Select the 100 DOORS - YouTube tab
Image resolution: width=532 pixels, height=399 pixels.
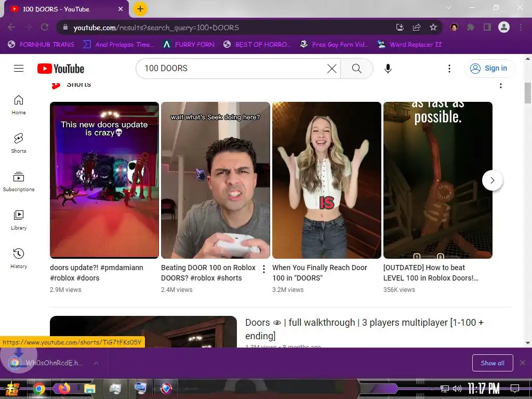pyautogui.click(x=64, y=9)
